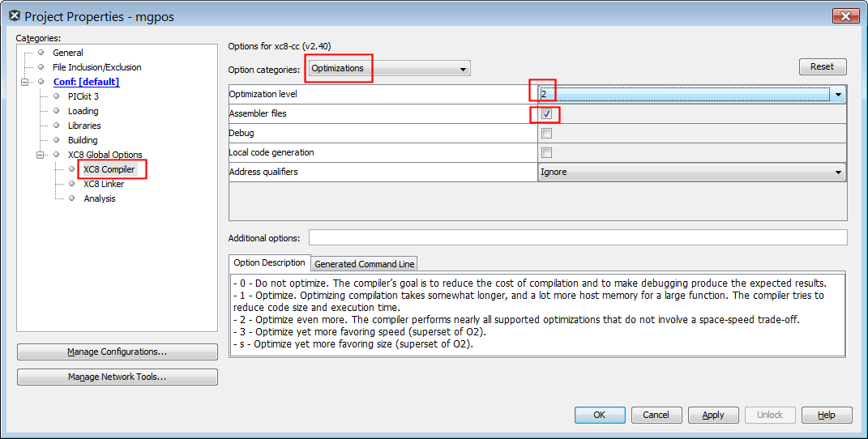Switch to Generated Command Line tab
The image size is (868, 439).
click(x=364, y=264)
